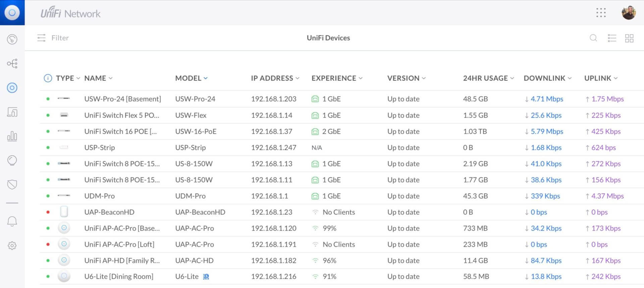This screenshot has height=288, width=644.
Task: Open the Insights lightbulb icon
Action: [x=12, y=160]
